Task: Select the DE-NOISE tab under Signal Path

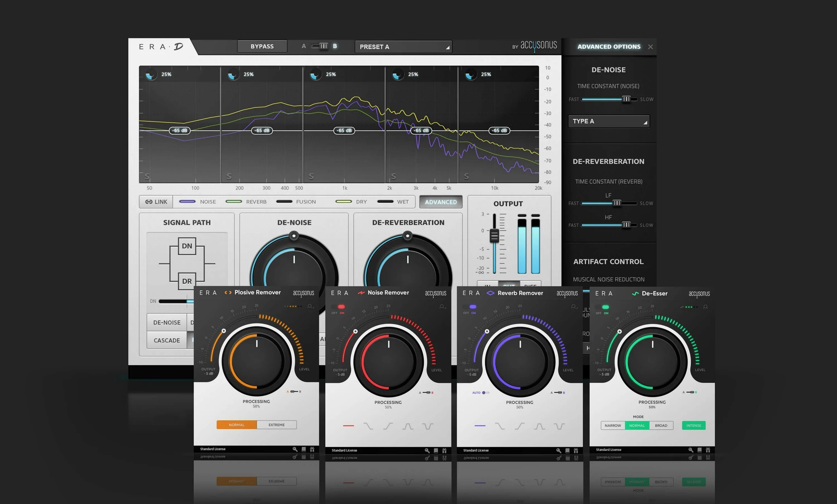Action: point(167,322)
